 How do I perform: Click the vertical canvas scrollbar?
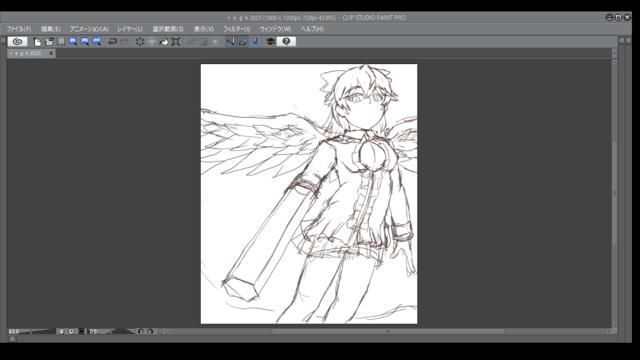[x=614, y=192]
